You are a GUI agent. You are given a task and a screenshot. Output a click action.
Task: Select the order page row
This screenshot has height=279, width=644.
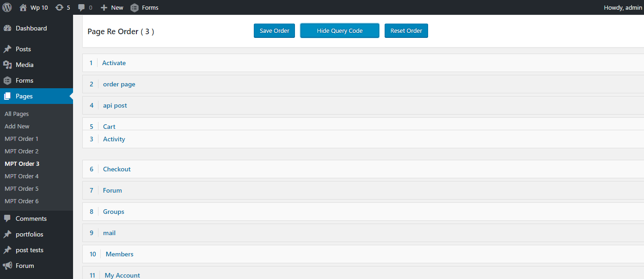point(363,84)
